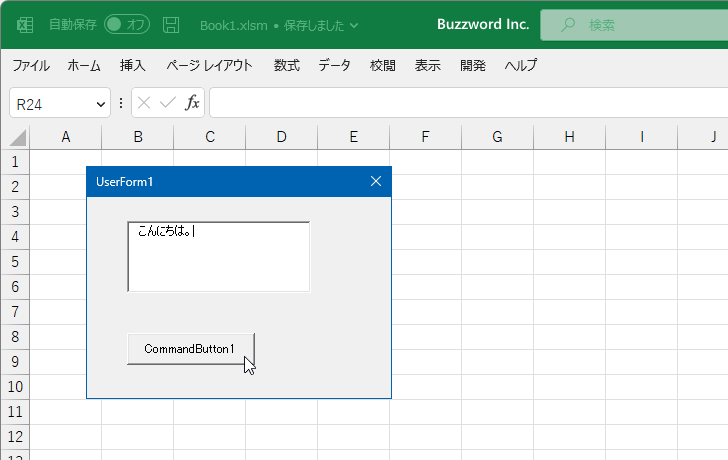
Task: Select column E header
Action: pos(354,137)
